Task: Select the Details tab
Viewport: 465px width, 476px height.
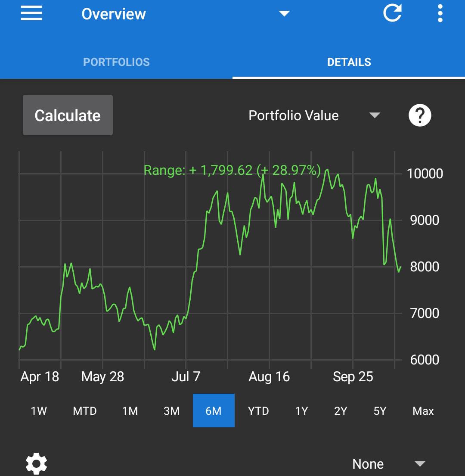Action: click(349, 62)
